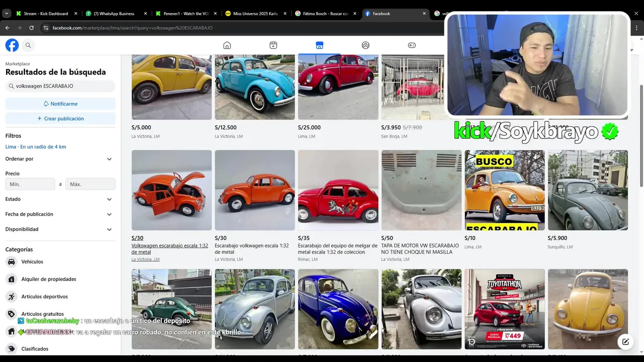This screenshot has width=644, height=362.
Task: Expand Ordenar por filter
Action: (x=60, y=159)
